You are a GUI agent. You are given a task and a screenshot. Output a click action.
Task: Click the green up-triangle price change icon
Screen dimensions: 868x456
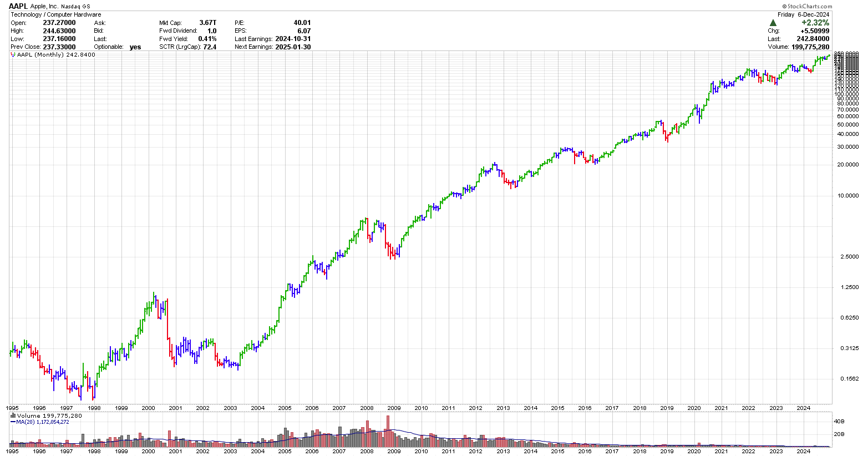[773, 23]
